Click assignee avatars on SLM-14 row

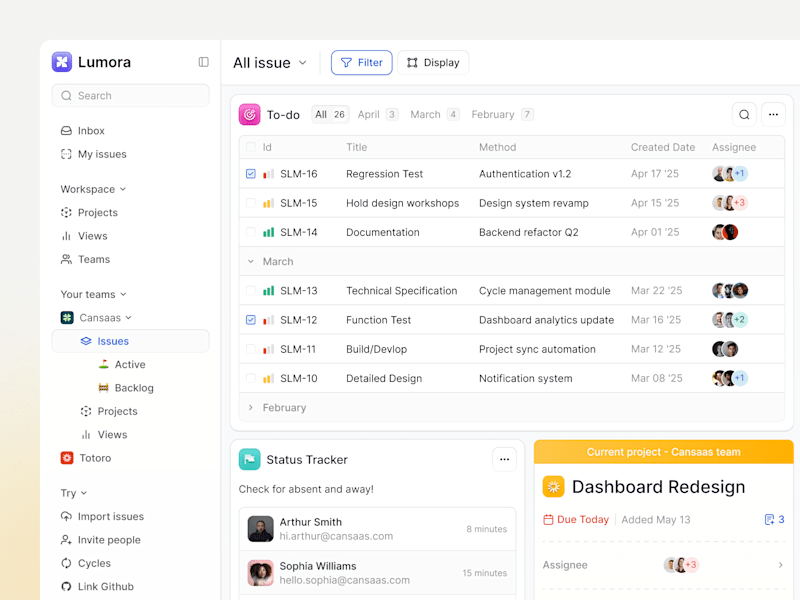point(725,232)
